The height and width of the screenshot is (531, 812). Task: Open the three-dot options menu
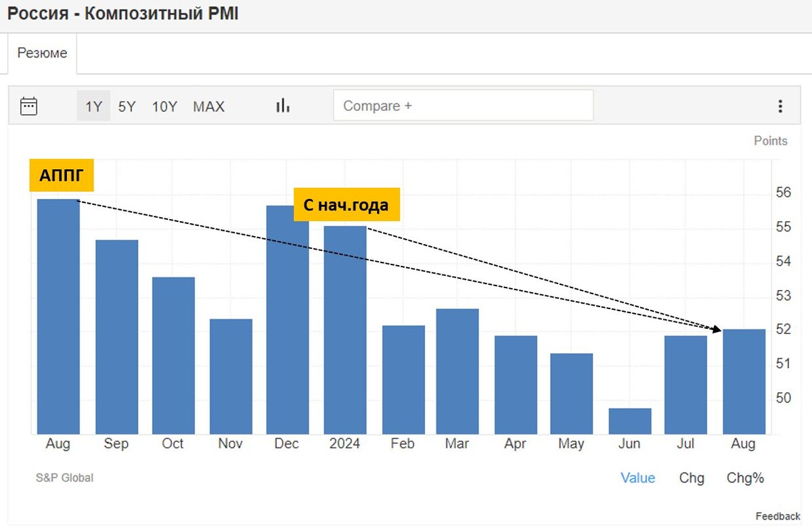click(780, 106)
